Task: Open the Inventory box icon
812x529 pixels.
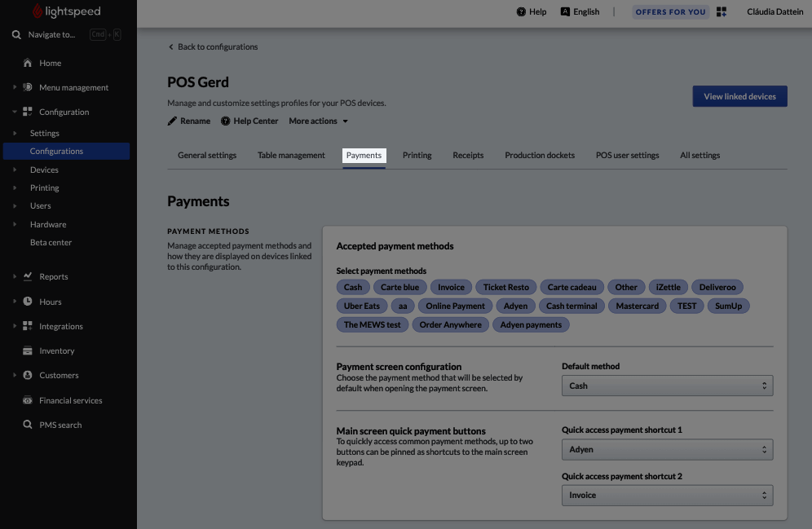Action: pyautogui.click(x=28, y=350)
